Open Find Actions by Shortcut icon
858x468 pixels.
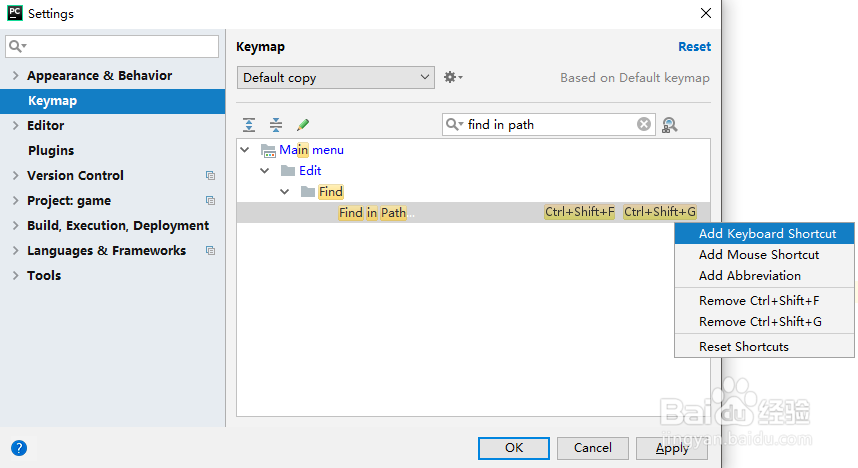(669, 125)
